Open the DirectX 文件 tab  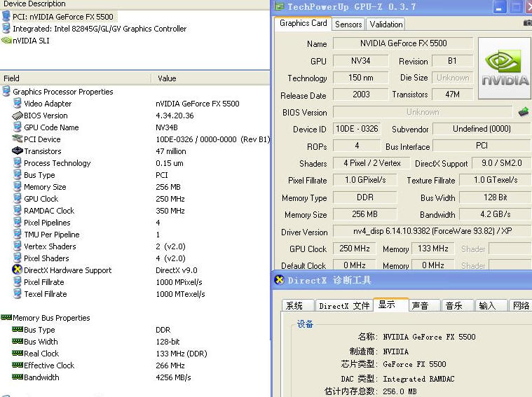[344, 305]
